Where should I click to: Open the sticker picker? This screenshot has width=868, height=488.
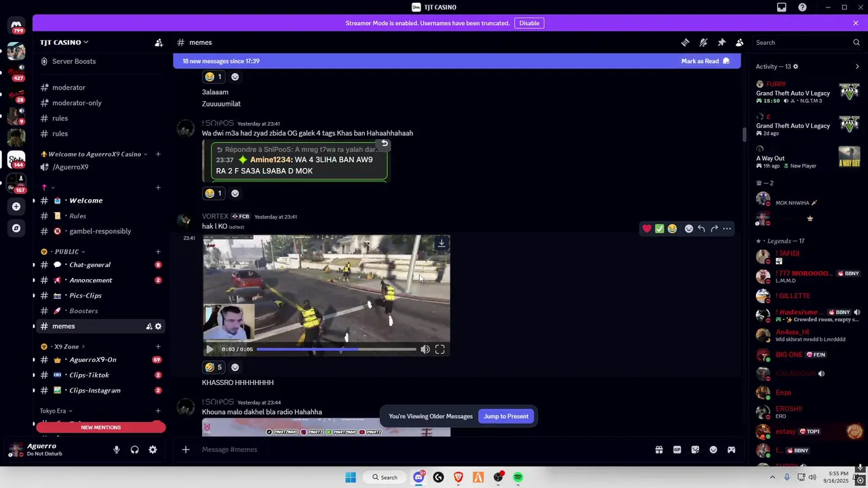pyautogui.click(x=695, y=449)
